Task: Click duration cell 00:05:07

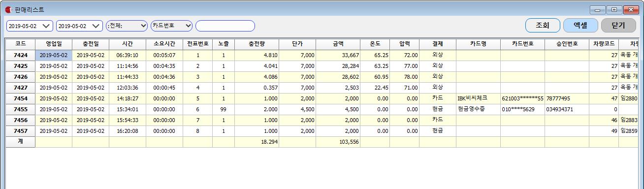Action: tap(164, 55)
